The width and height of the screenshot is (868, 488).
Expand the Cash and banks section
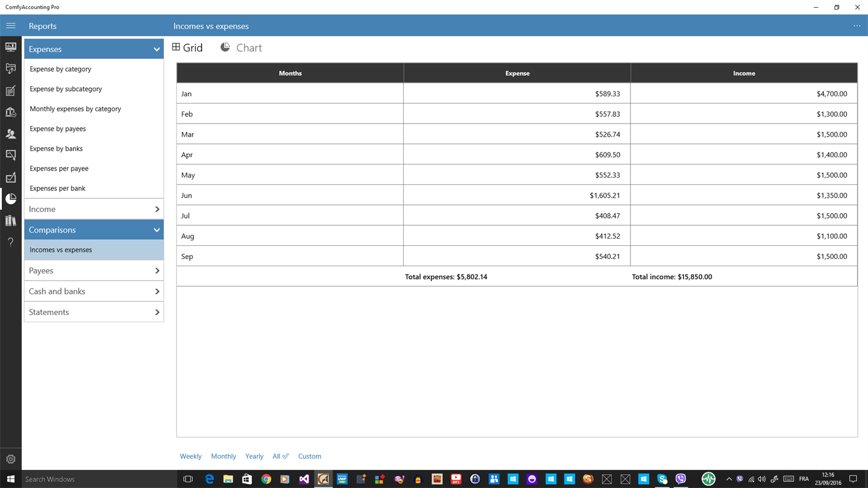94,291
